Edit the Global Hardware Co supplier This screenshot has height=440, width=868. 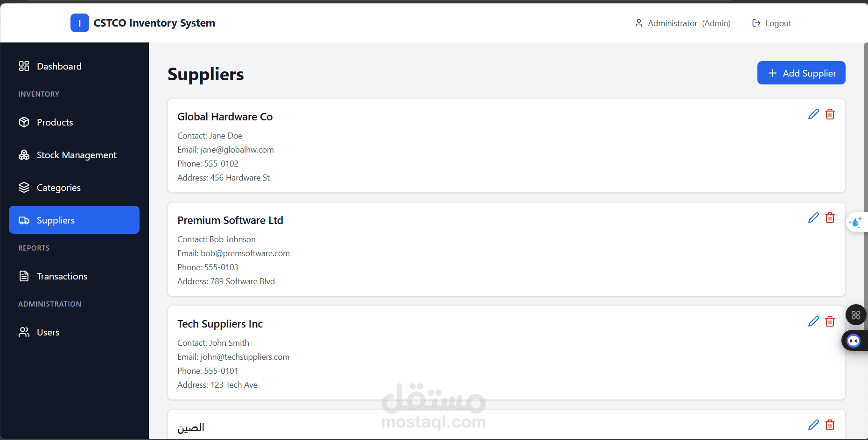813,114
